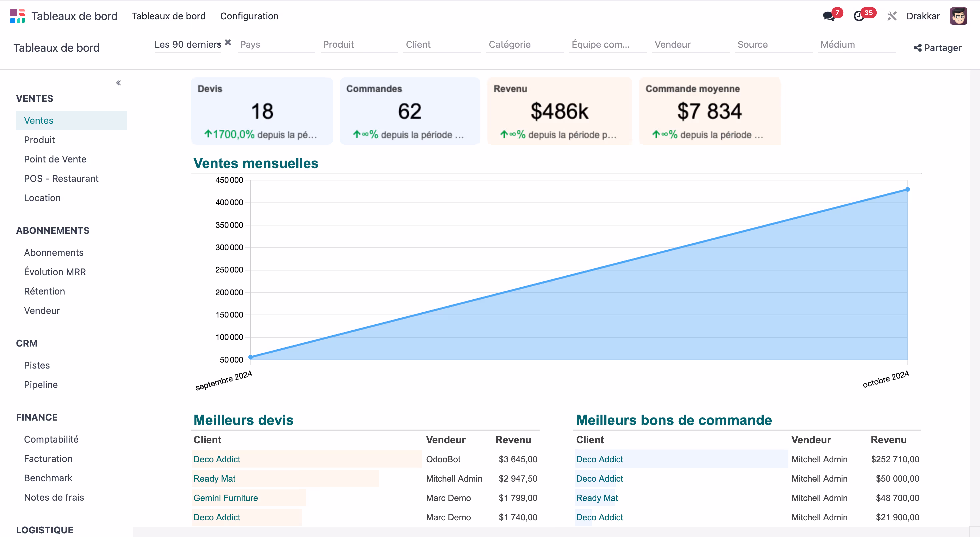Open the messages chat icon
The image size is (980, 537).
tap(828, 16)
